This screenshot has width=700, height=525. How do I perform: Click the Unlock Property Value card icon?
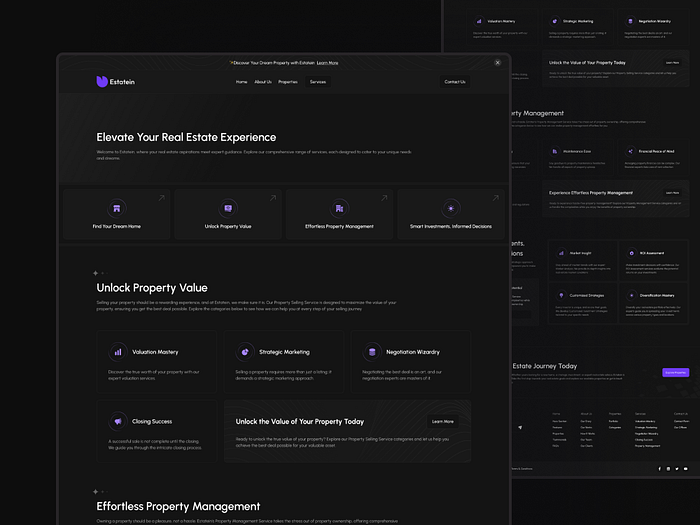[228, 208]
